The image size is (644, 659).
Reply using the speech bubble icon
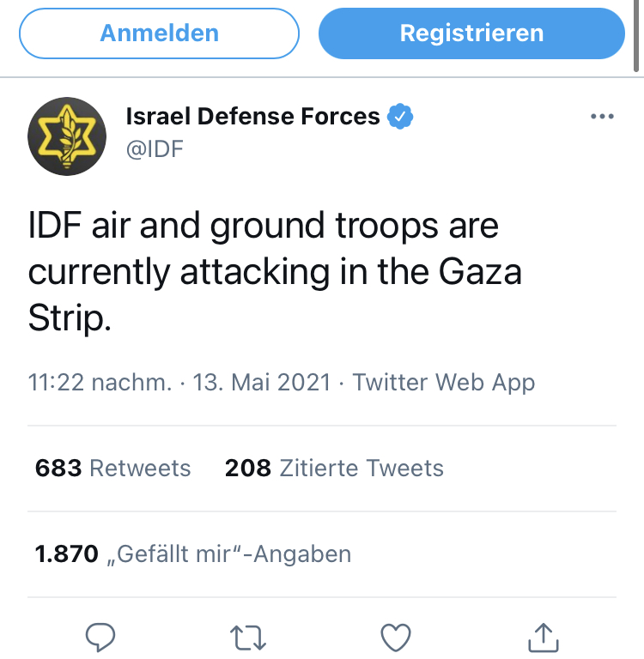pos(100,637)
